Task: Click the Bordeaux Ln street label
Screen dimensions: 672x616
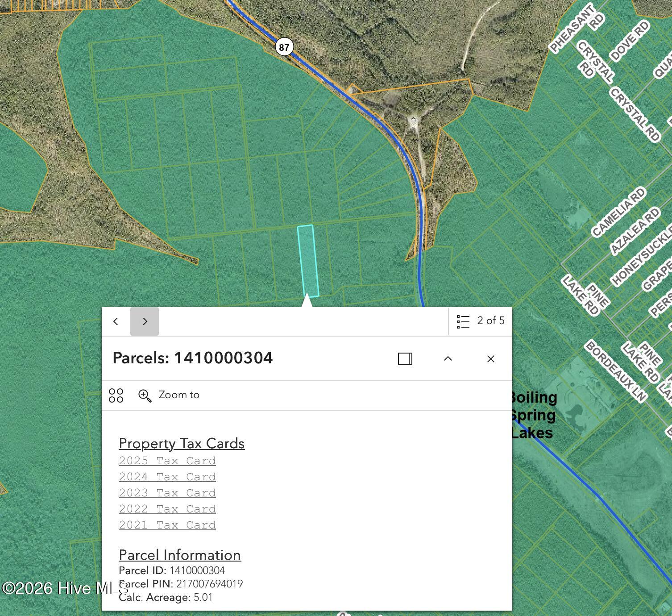Action: 615,371
